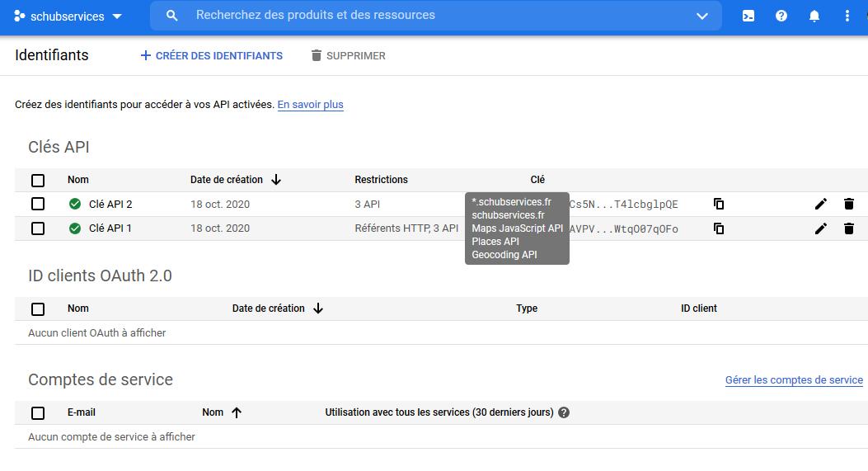Edit Clé API 2 with pencil icon

click(x=821, y=204)
